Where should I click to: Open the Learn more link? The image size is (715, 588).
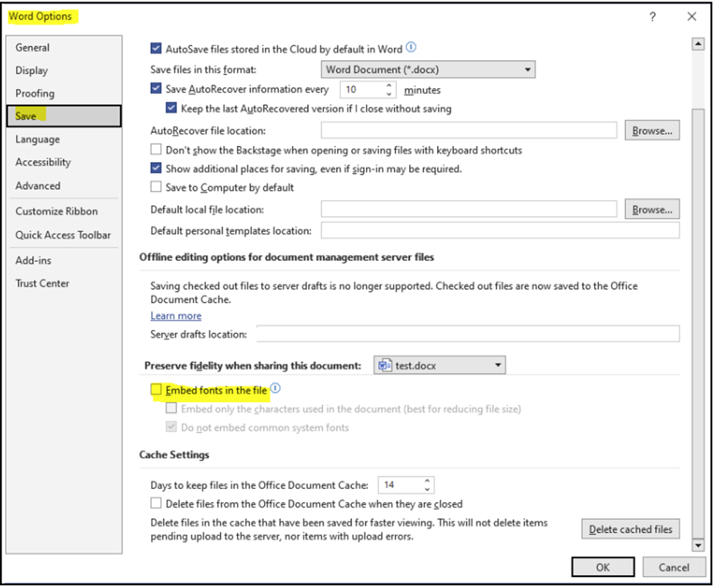(x=176, y=316)
